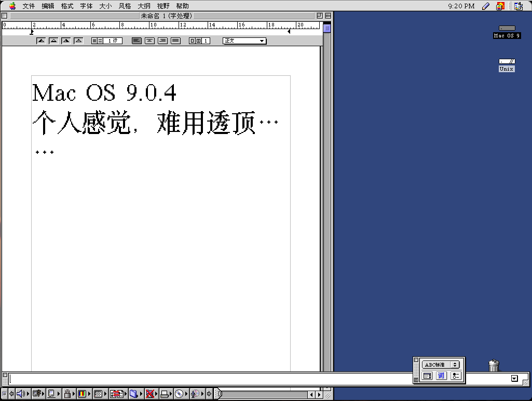Image resolution: width=532 pixels, height=401 pixels.
Task: Click into the bottom input composition field
Action: [x=210, y=379]
